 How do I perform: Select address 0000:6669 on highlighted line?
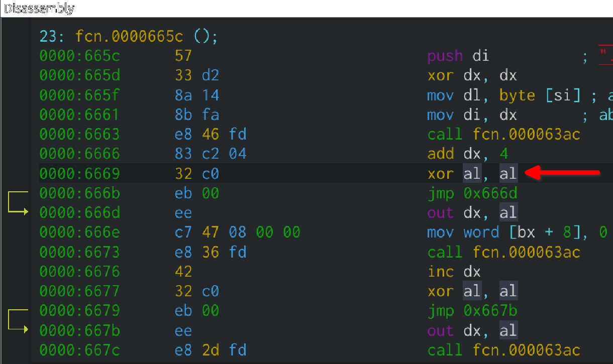click(x=79, y=173)
